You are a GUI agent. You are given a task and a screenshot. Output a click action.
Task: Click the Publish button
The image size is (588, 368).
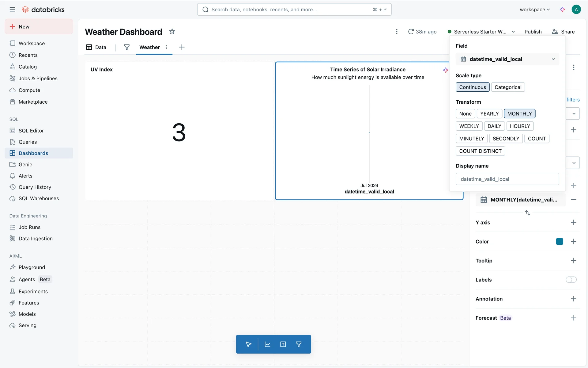[x=533, y=32]
